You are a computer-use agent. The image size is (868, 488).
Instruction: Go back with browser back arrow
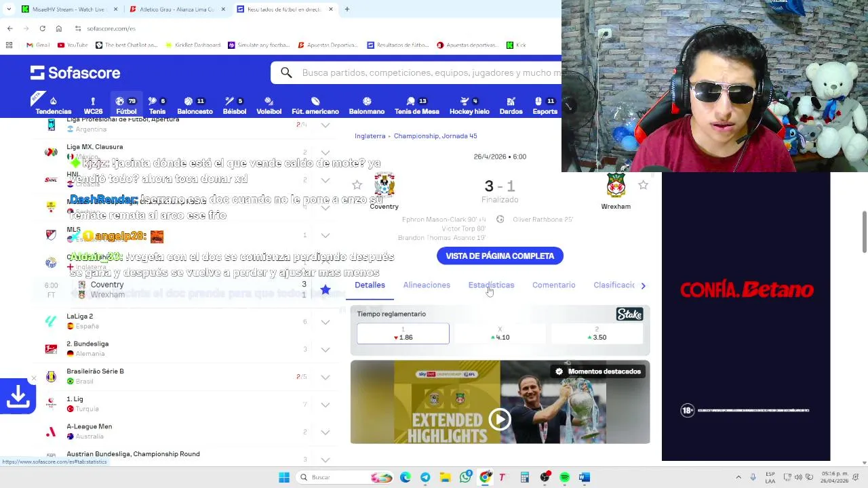pyautogui.click(x=9, y=28)
